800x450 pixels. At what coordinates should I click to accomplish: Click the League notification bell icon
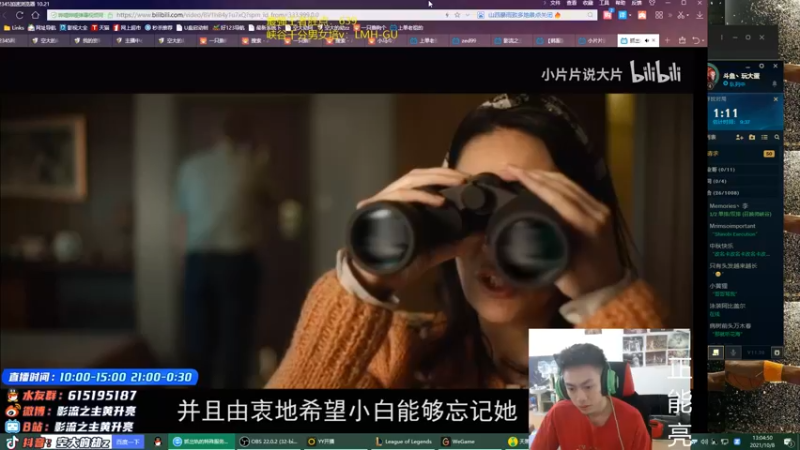click(x=774, y=83)
